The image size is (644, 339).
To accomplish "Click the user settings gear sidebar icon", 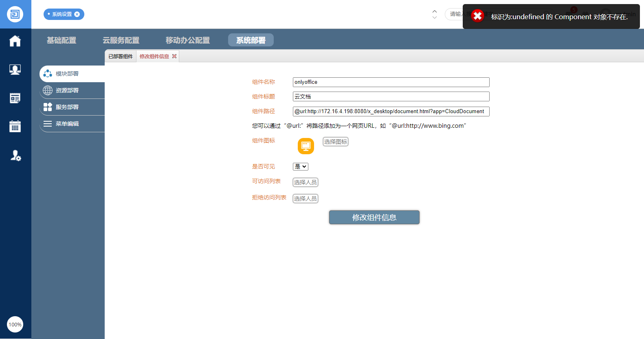I will click(x=15, y=155).
